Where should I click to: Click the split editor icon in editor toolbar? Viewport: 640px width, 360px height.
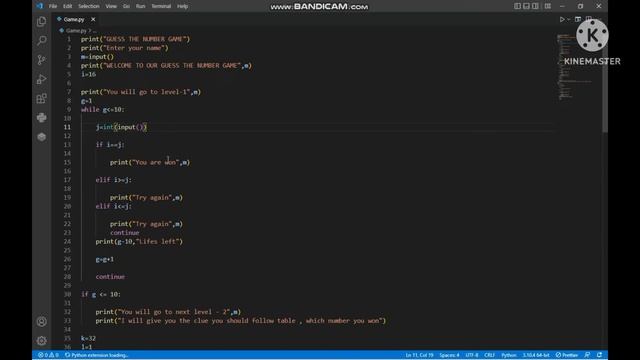[589, 19]
